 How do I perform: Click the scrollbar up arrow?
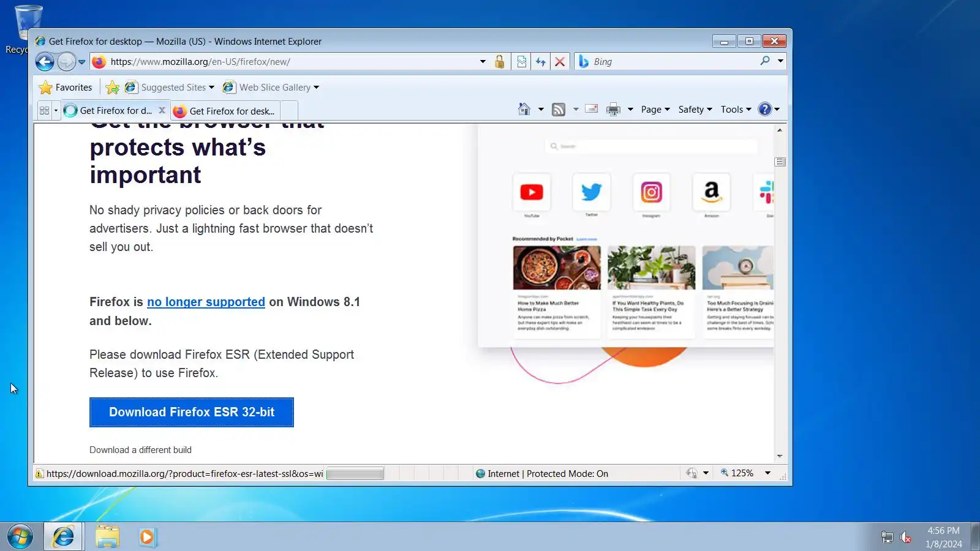(780, 130)
